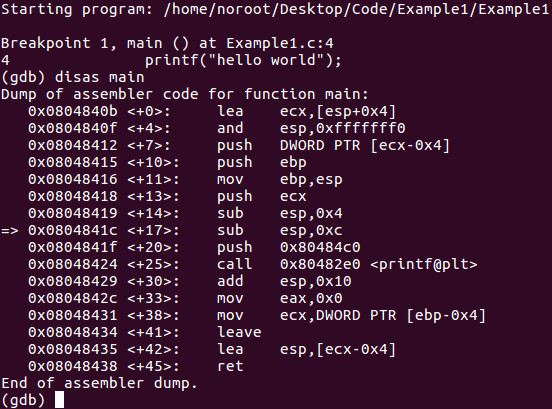This screenshot has height=409, width=552.
Task: Click the push 0x80484c0 operand
Action: (320, 247)
